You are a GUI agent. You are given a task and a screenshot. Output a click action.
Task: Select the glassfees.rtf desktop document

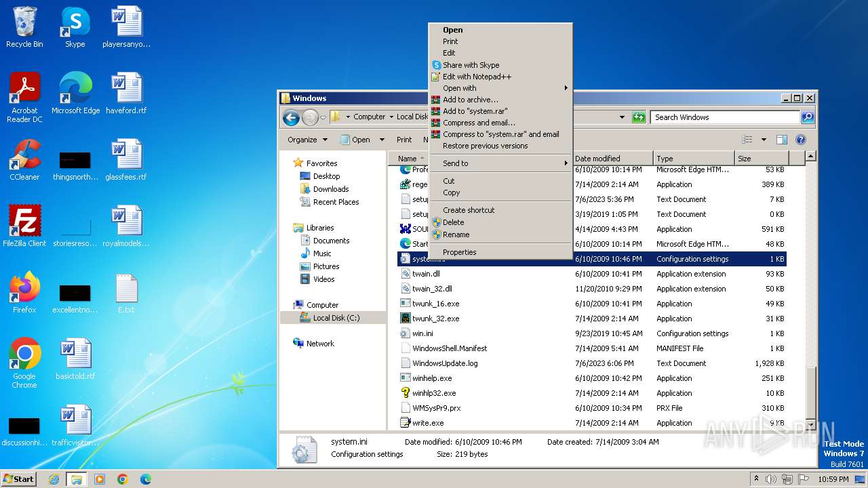(x=126, y=160)
